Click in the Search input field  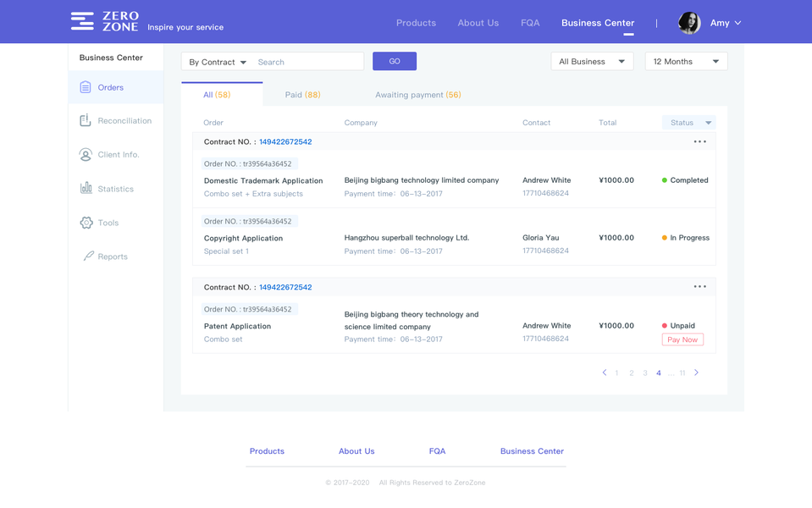tap(309, 62)
